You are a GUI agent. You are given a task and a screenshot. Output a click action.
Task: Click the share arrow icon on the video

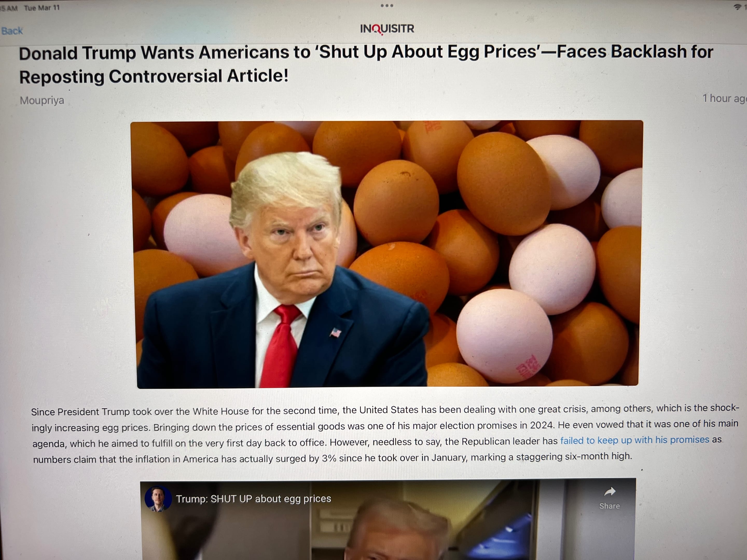[x=610, y=492]
